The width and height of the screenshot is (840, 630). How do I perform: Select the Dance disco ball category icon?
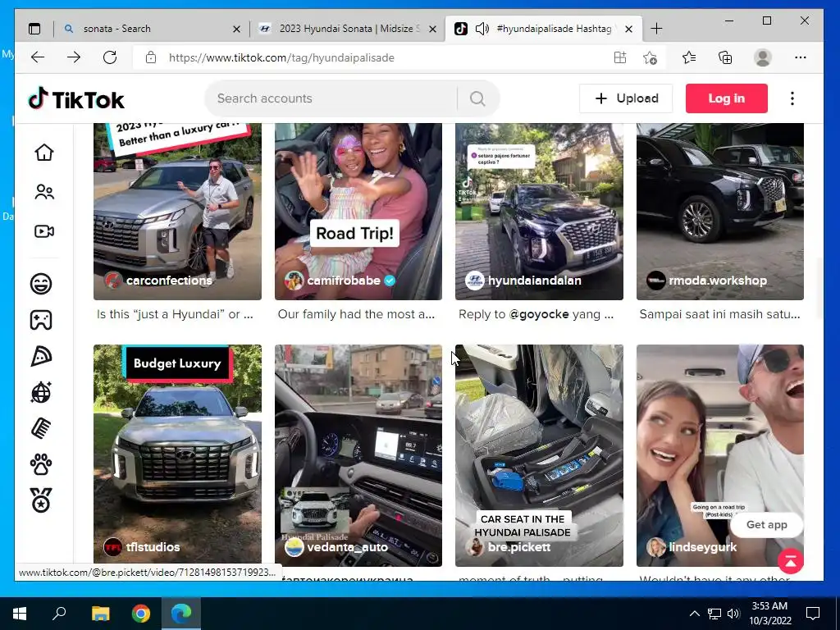41,393
